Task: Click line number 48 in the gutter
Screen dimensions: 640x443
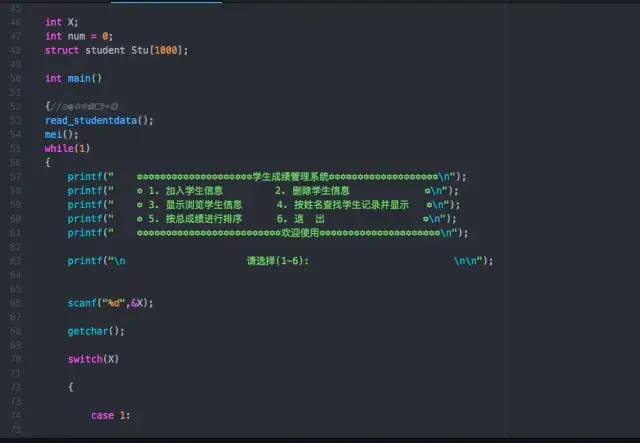Action: [16, 50]
